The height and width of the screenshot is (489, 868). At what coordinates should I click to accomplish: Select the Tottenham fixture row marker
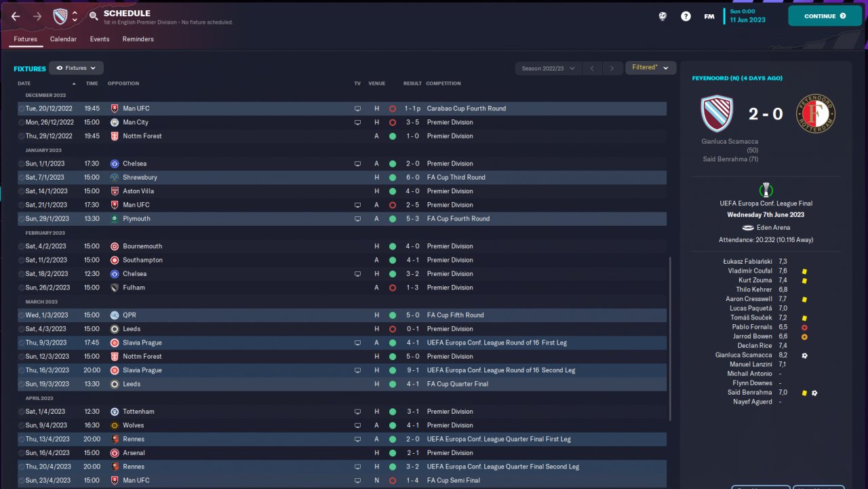click(22, 412)
